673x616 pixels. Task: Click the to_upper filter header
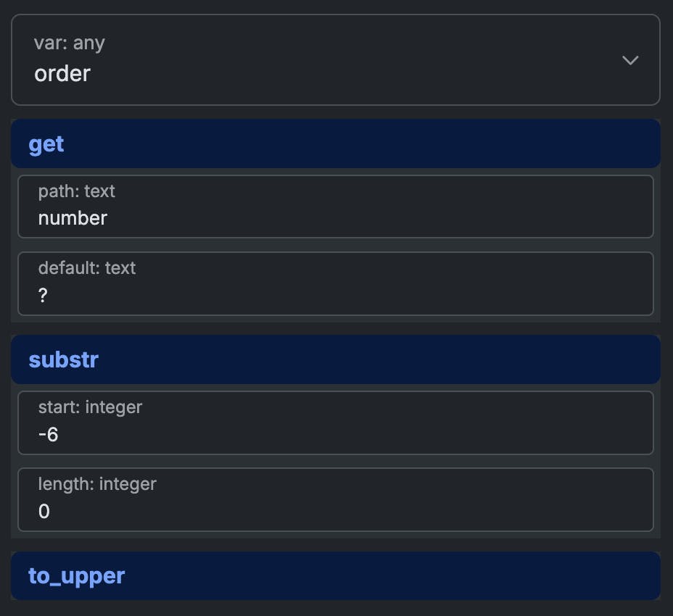(x=335, y=575)
